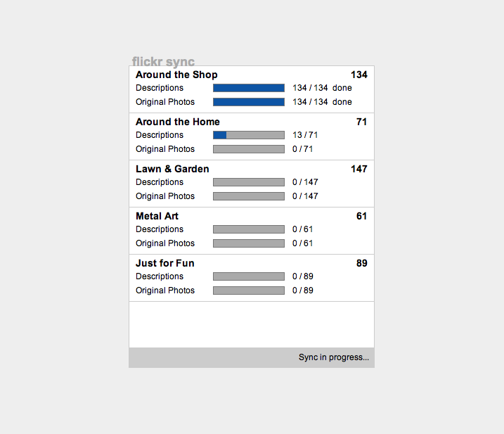
Task: Click Around the Home Original Photos progress bar
Action: coord(249,149)
